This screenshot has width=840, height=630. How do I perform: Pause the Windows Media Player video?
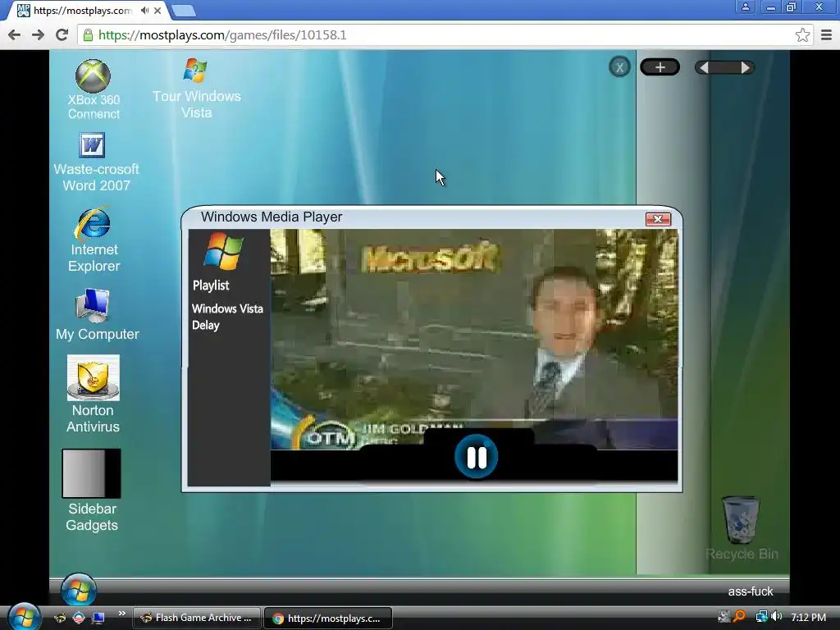(477, 457)
